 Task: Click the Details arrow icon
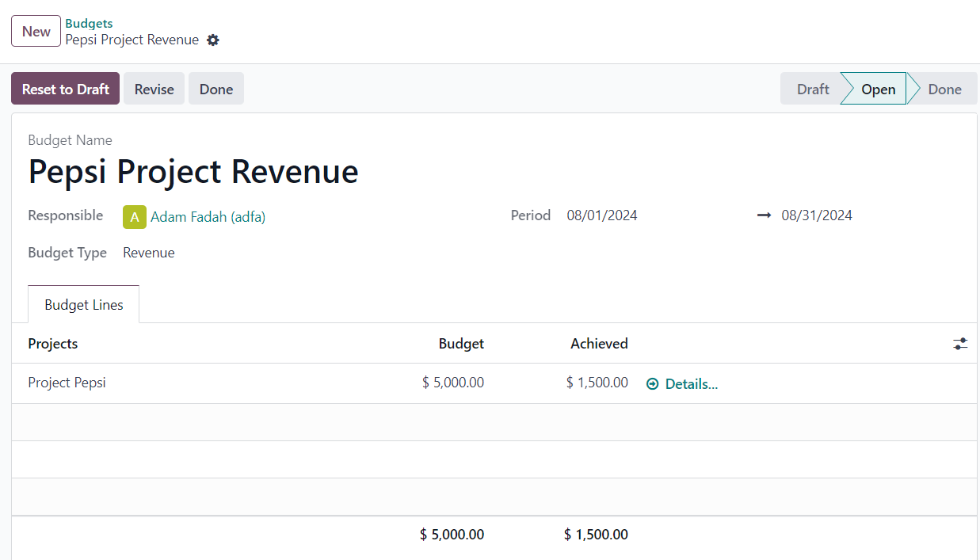653,384
